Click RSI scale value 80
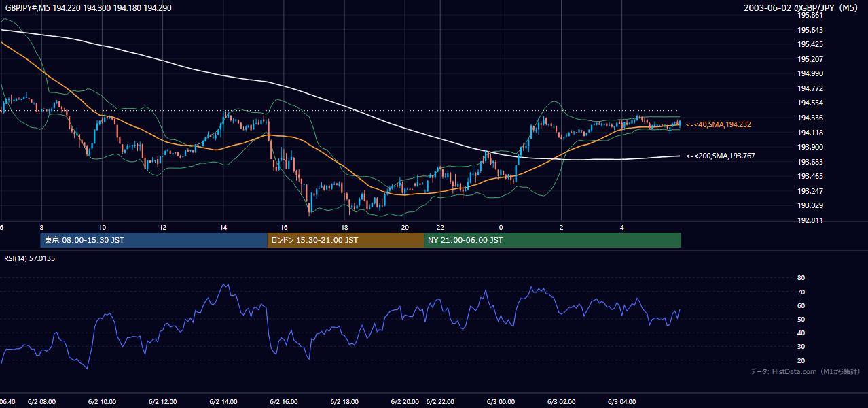The width and height of the screenshot is (868, 408). pos(801,278)
